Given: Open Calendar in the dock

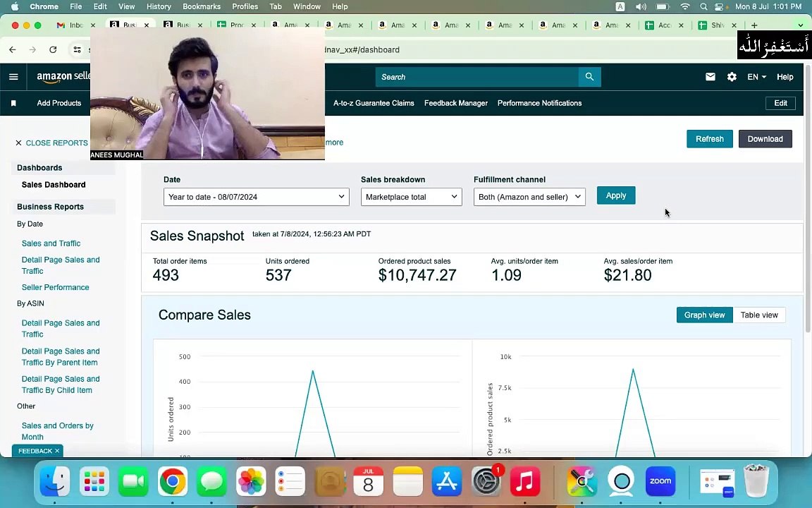Looking at the screenshot, I should coord(368,481).
